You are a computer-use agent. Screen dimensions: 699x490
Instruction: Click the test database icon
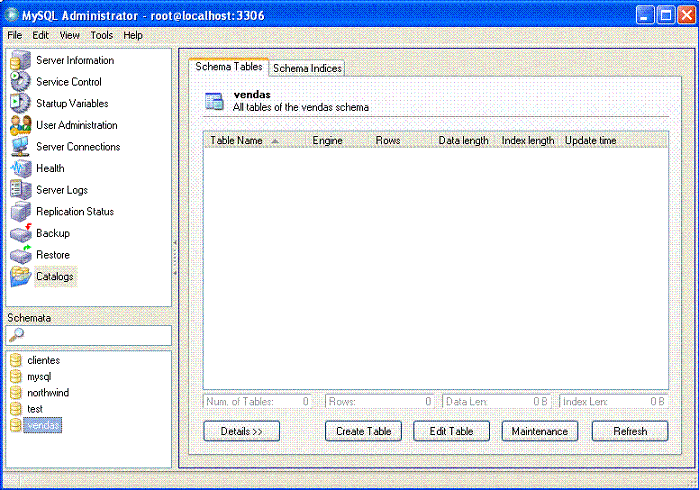16,408
